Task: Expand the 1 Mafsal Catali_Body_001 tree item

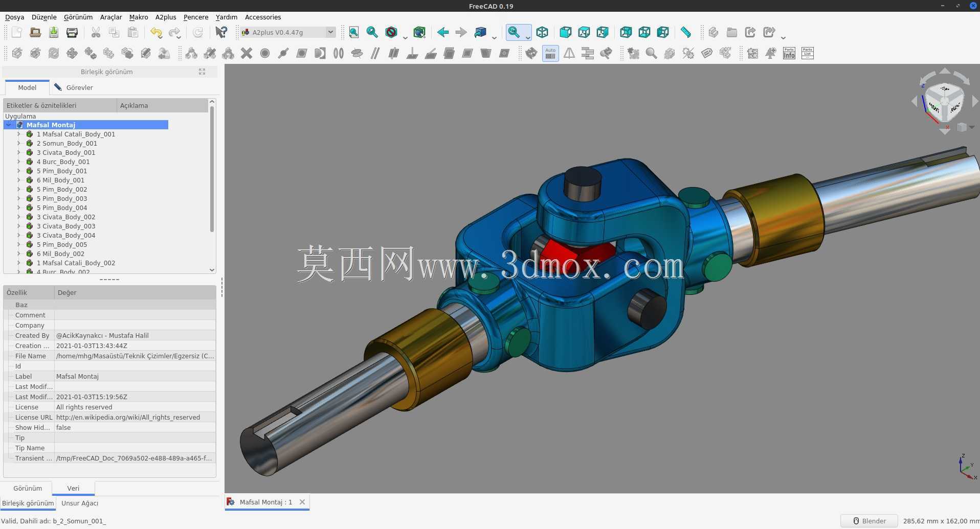Action: pyautogui.click(x=18, y=134)
